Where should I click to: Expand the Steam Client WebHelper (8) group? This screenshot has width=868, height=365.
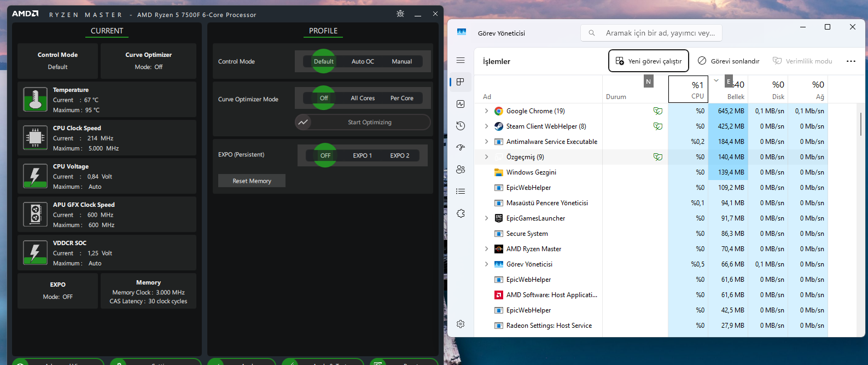coord(486,126)
